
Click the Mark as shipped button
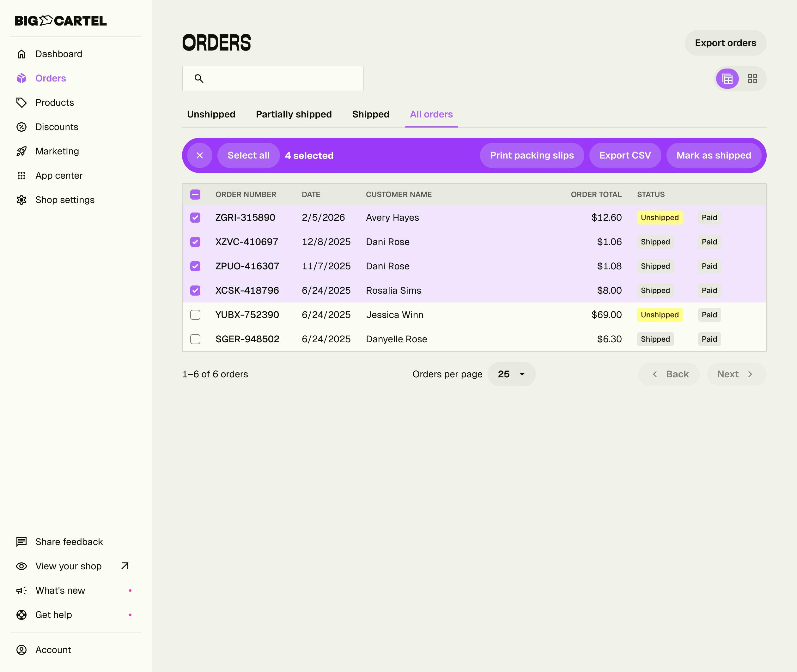(x=714, y=155)
